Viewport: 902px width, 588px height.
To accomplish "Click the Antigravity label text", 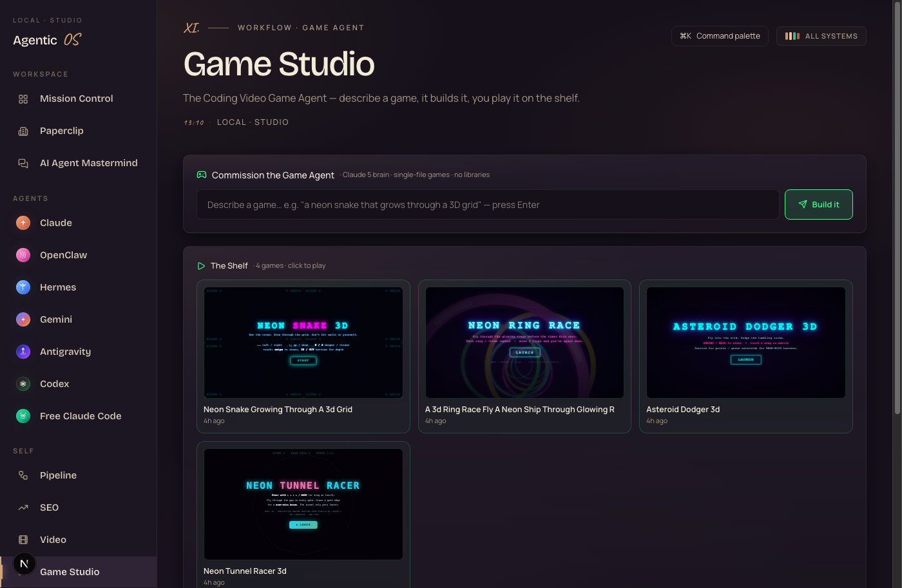I will point(65,352).
